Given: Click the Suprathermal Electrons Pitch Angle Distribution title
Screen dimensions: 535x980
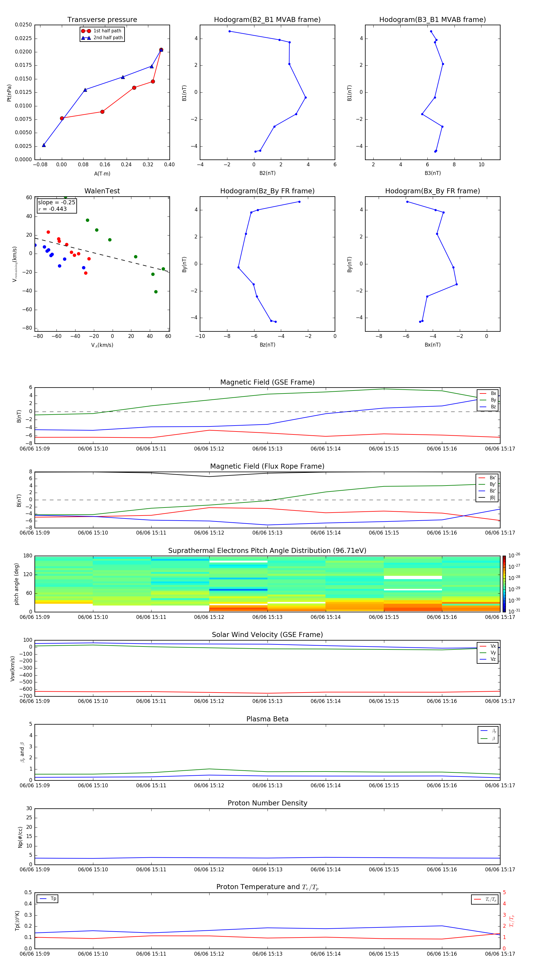Looking at the screenshot, I should click(x=267, y=551).
